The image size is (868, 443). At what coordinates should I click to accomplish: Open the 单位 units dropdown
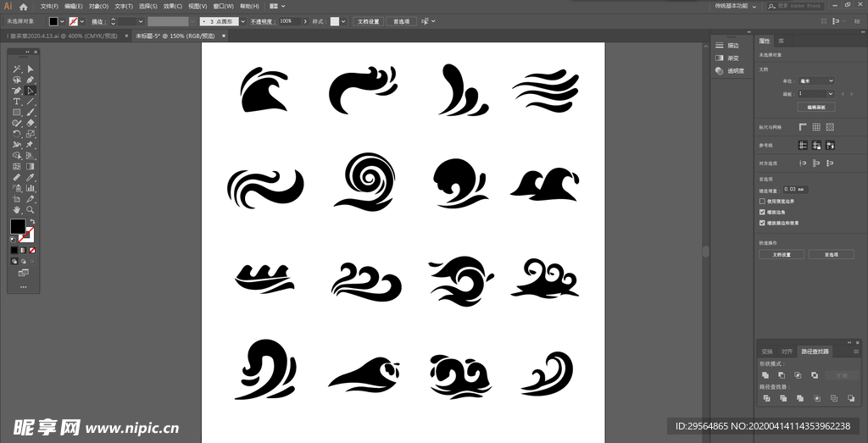pos(816,80)
